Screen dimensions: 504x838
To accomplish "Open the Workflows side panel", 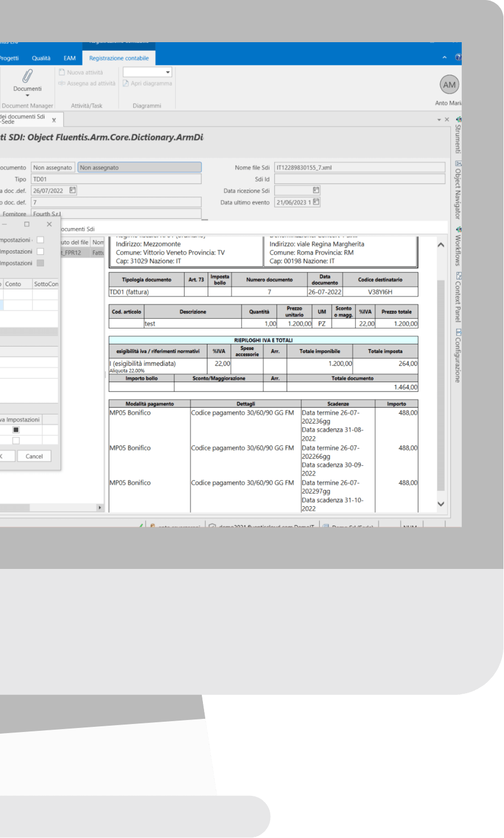I will coord(457,246).
